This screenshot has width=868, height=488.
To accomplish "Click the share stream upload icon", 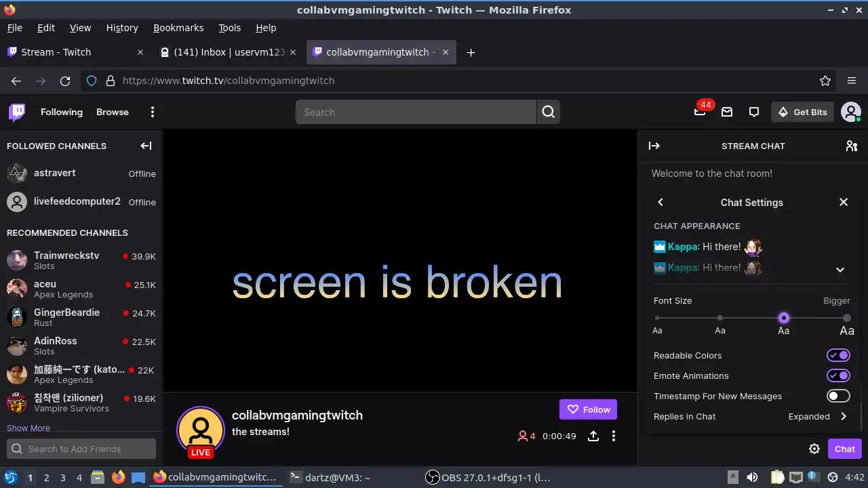I will coord(593,436).
